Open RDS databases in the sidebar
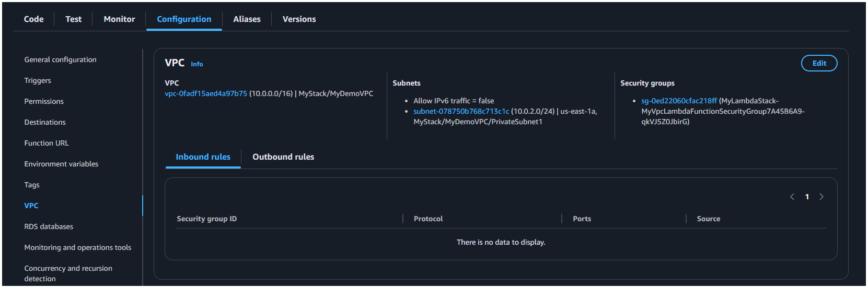Screen dimensions: 868x288 pyautogui.click(x=49, y=226)
